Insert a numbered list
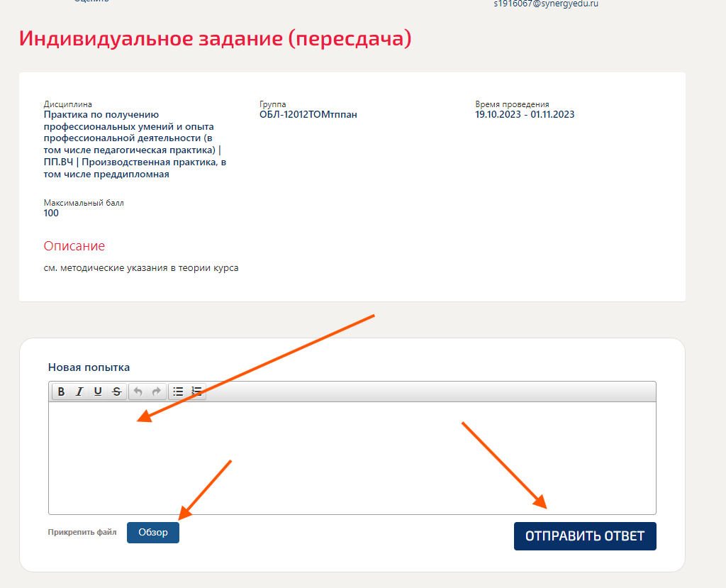 (196, 391)
